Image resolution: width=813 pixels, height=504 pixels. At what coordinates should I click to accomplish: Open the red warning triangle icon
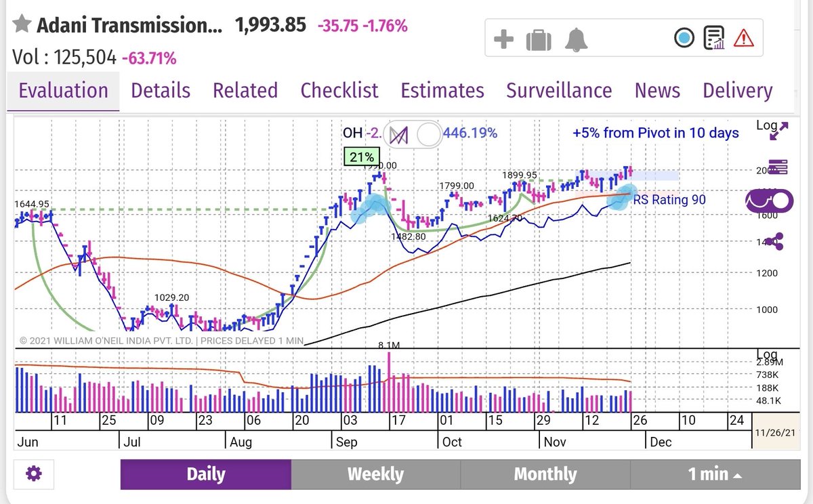tap(744, 39)
